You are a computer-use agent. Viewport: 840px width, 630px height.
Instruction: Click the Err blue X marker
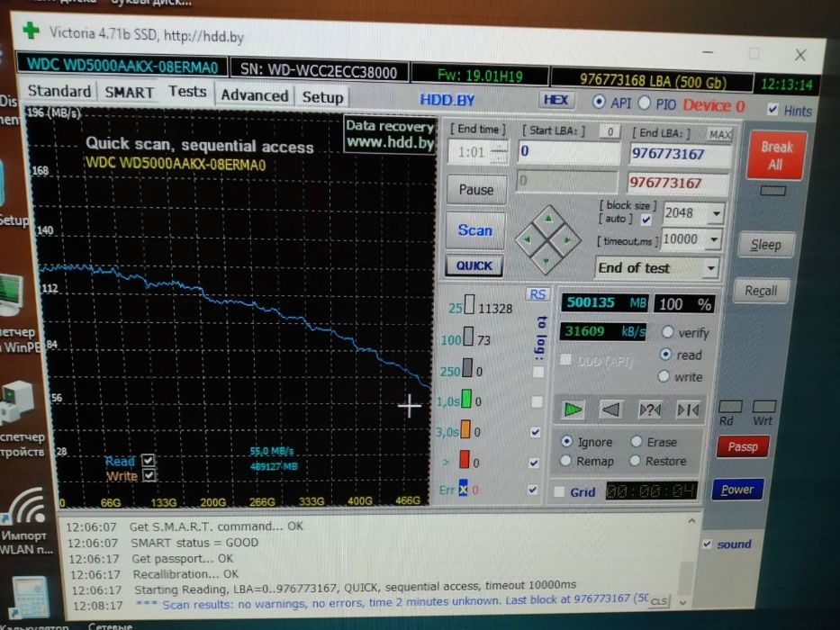pyautogui.click(x=463, y=489)
